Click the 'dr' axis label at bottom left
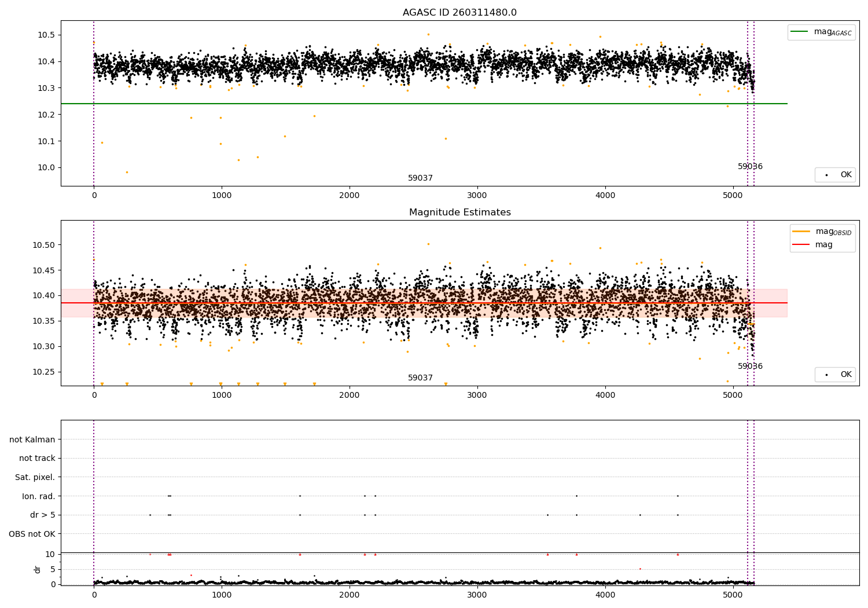This screenshot has height=608, width=868. pos(38,569)
